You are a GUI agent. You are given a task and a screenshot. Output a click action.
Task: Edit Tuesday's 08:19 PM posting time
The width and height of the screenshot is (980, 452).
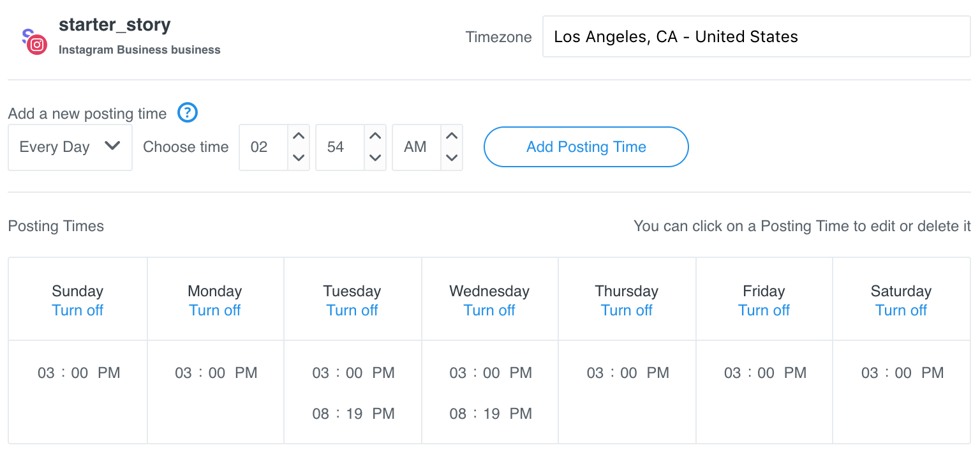click(353, 414)
